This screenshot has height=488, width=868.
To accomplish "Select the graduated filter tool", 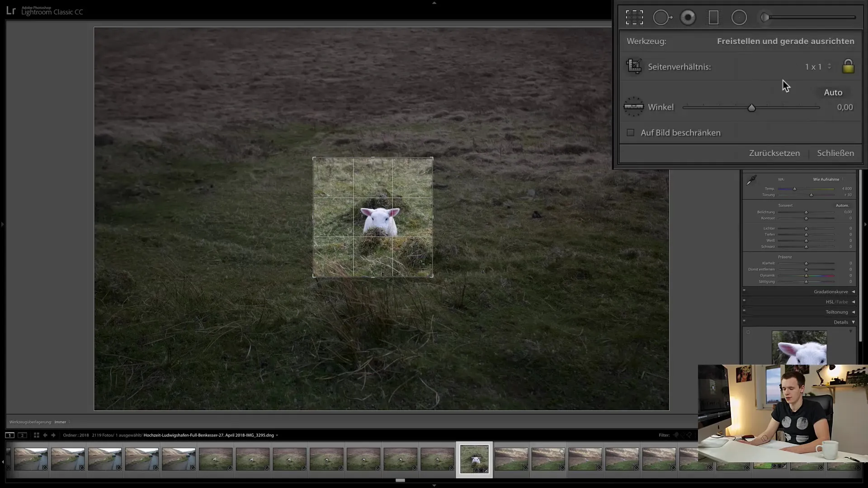I will click(713, 17).
